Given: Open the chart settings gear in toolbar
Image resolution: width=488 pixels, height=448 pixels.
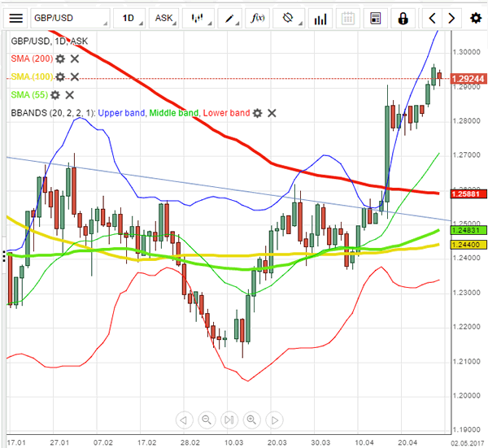Looking at the screenshot, I should coord(476,19).
